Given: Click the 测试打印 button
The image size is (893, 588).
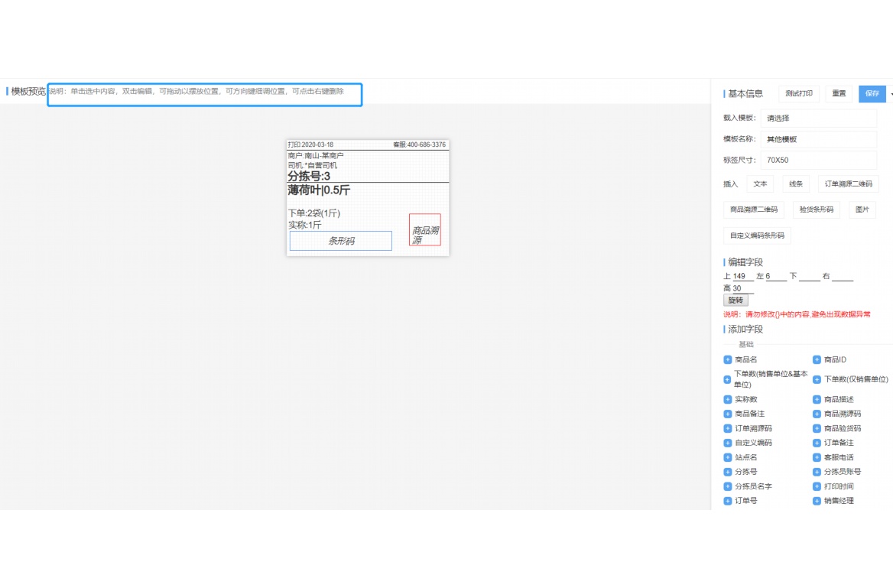Looking at the screenshot, I should (x=799, y=93).
